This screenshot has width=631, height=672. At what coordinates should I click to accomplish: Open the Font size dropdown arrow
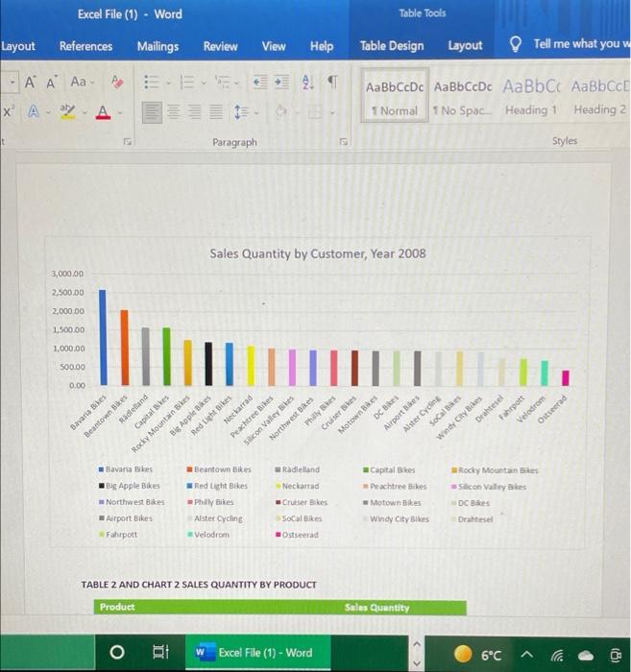(x=12, y=82)
